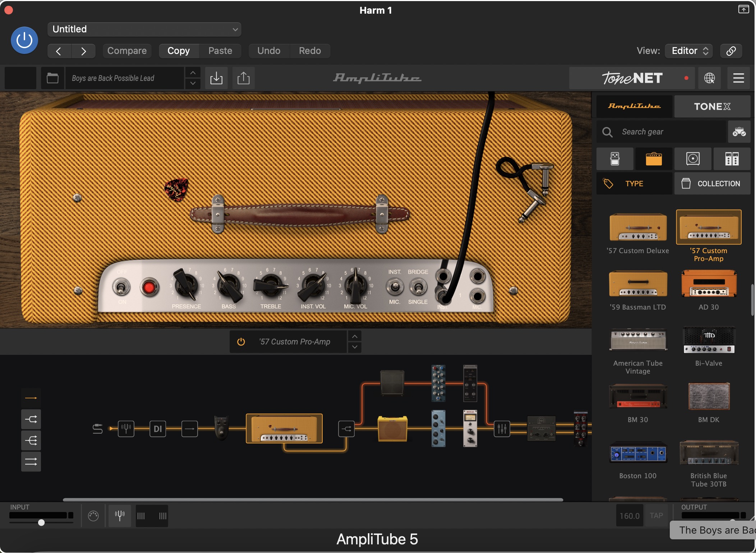Flip the amp ON/OFF power switch
Image resolution: width=756 pixels, height=553 pixels.
click(121, 287)
